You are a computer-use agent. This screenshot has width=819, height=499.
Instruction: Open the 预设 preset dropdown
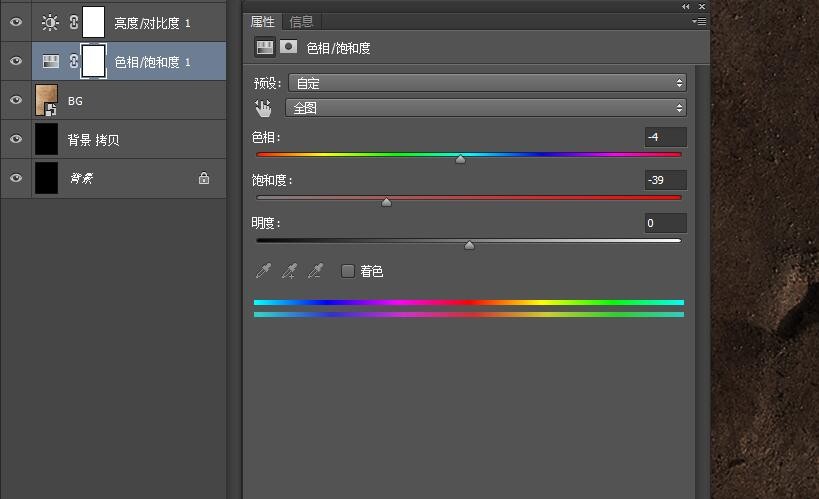(487, 83)
